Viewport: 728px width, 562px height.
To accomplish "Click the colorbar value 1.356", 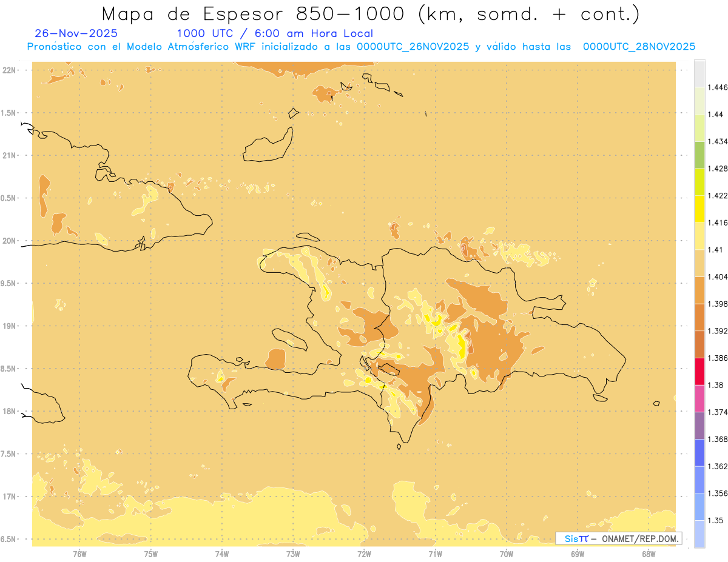I will pyautogui.click(x=719, y=493).
